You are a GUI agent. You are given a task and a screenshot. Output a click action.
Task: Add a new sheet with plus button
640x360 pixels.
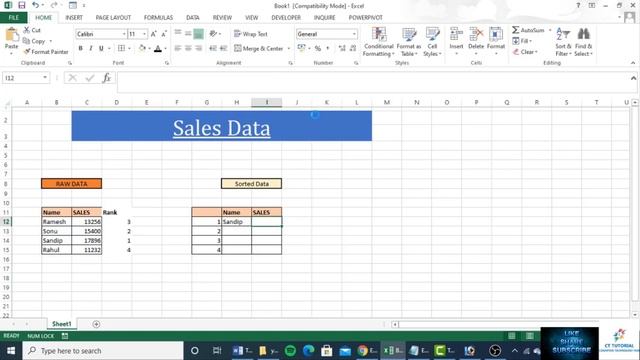point(96,324)
